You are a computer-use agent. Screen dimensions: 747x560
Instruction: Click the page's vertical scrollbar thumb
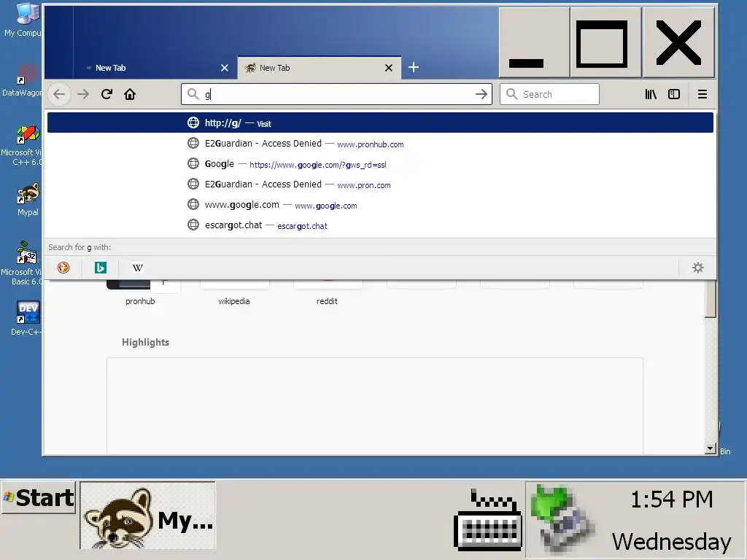click(x=711, y=298)
